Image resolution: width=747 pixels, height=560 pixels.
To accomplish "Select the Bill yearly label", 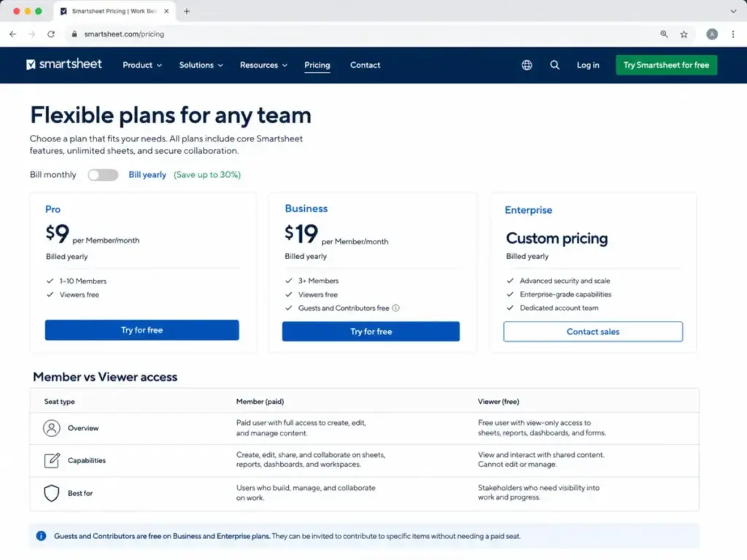I will click(147, 175).
